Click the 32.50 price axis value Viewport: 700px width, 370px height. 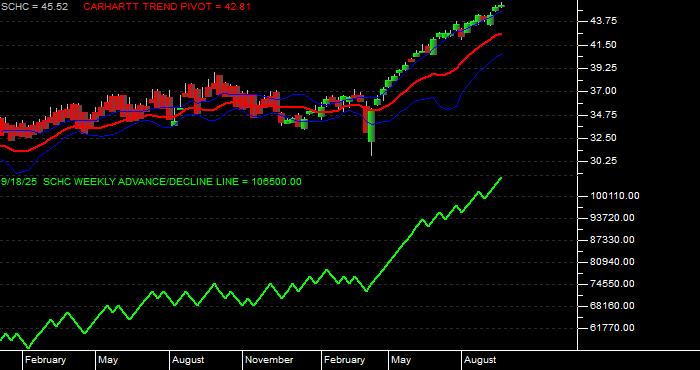[x=603, y=138]
